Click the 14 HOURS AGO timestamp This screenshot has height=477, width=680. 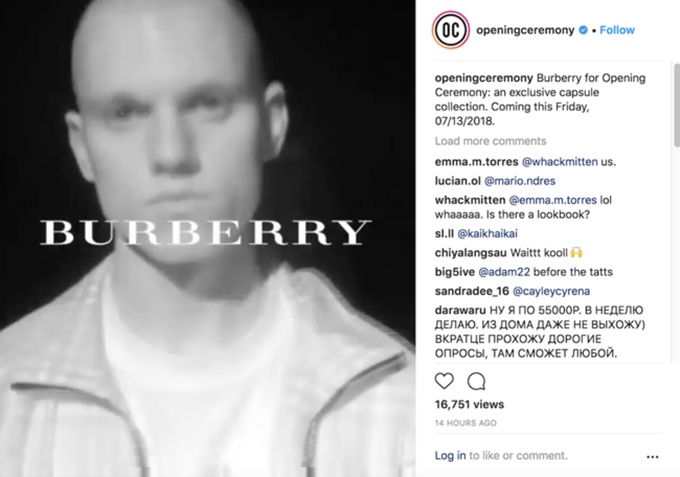coord(465,423)
